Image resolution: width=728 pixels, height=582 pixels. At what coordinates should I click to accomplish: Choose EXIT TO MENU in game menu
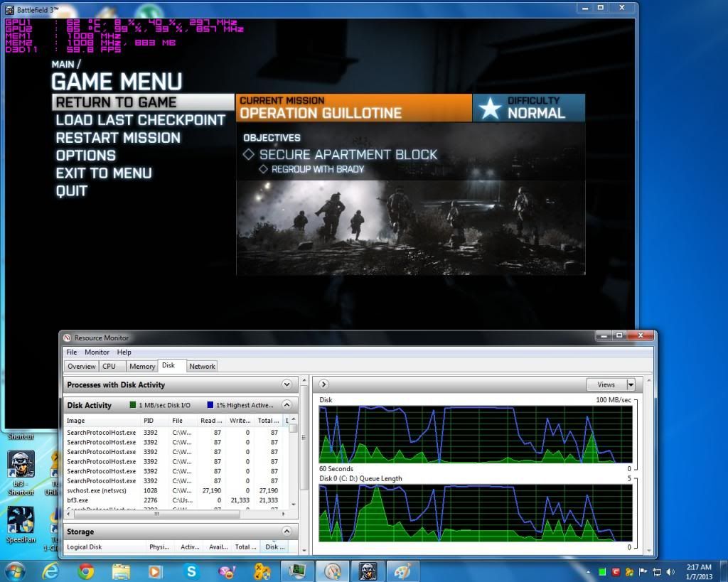(104, 173)
